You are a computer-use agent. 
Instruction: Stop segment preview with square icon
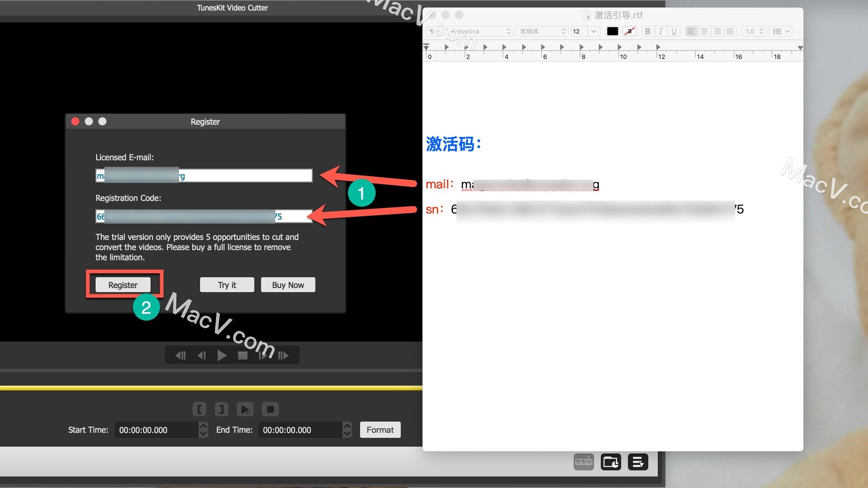[x=270, y=409]
